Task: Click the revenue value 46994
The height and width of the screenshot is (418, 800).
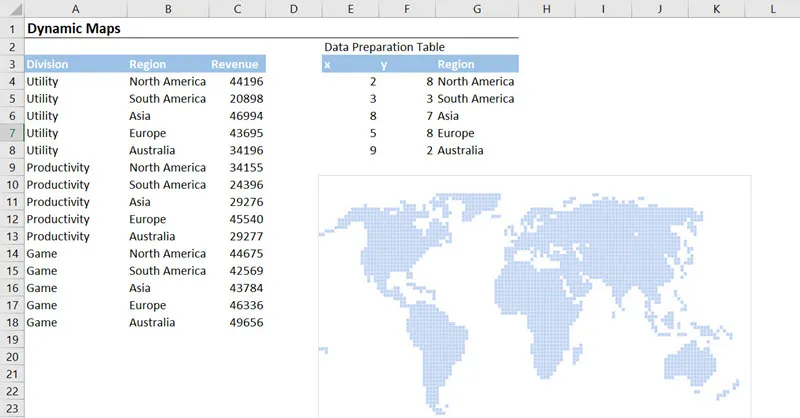Action: pyautogui.click(x=246, y=116)
